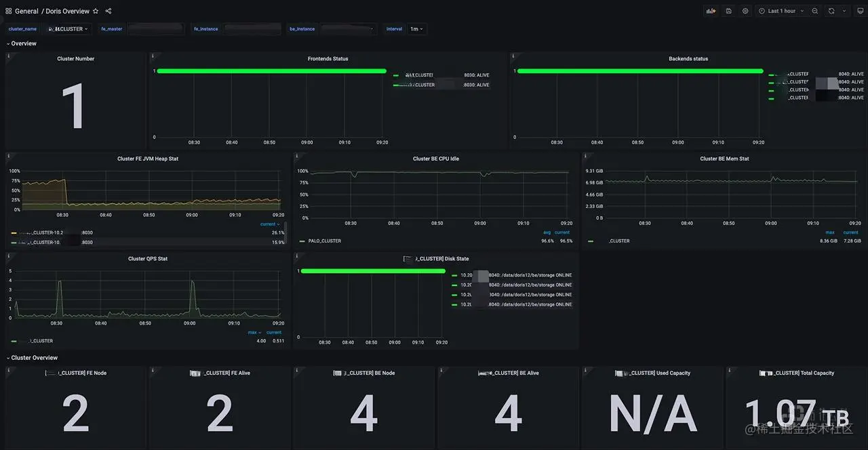This screenshot has width=868, height=450.
Task: Open Cluster Number panel title menu
Action: pos(75,59)
